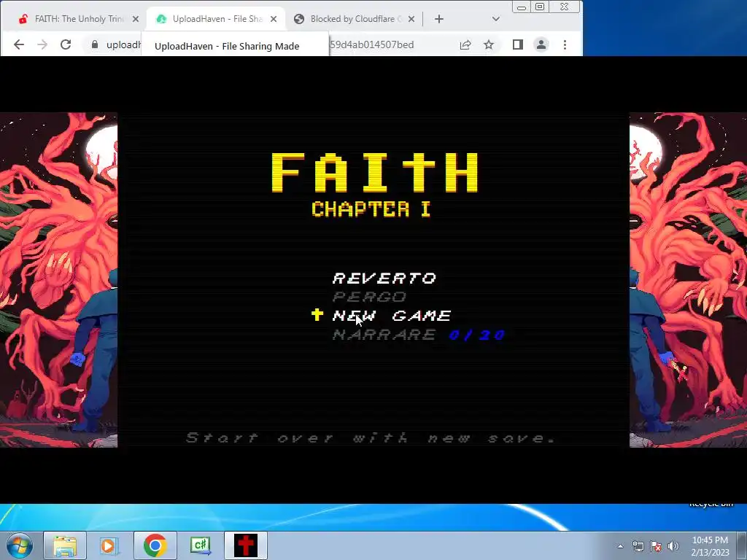
Task: Close the Blocked by Cloudflare tab
Action: pyautogui.click(x=411, y=19)
